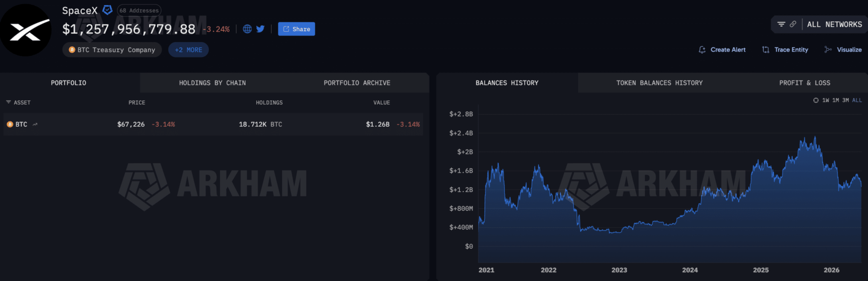This screenshot has width=868, height=281.
Task: Click the clock icon by time ranges
Action: pos(816,100)
